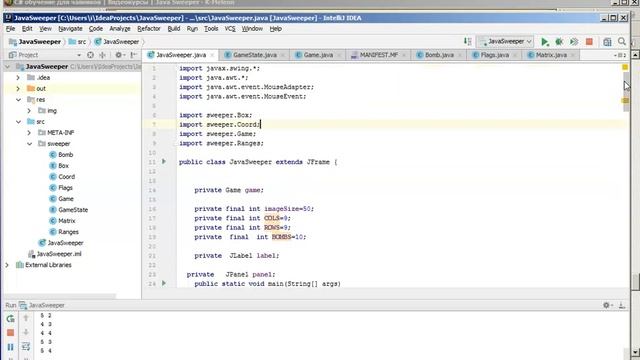Screen dimensions: 640x360
Task: Open JavaSweeper run configuration dropdown
Action: click(x=506, y=42)
